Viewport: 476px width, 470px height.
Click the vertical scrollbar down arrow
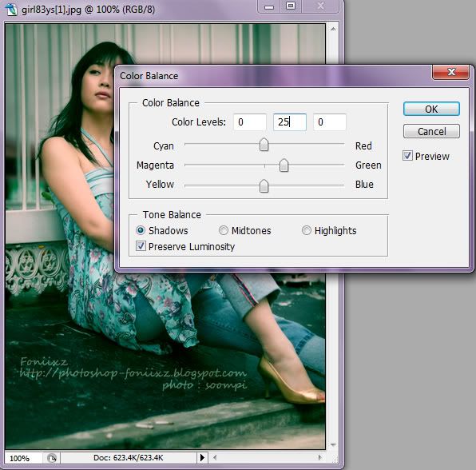333,445
